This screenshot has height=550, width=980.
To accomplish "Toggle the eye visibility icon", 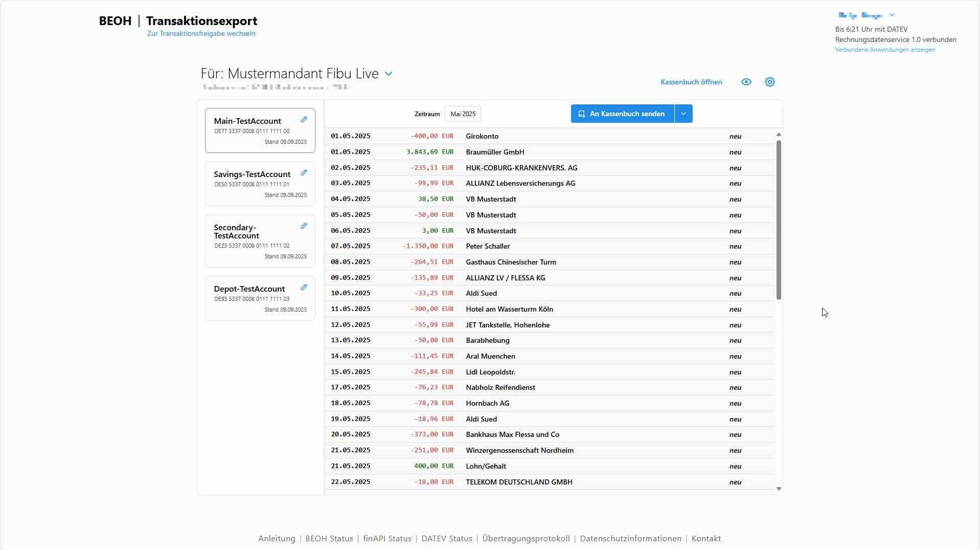I will tap(746, 82).
